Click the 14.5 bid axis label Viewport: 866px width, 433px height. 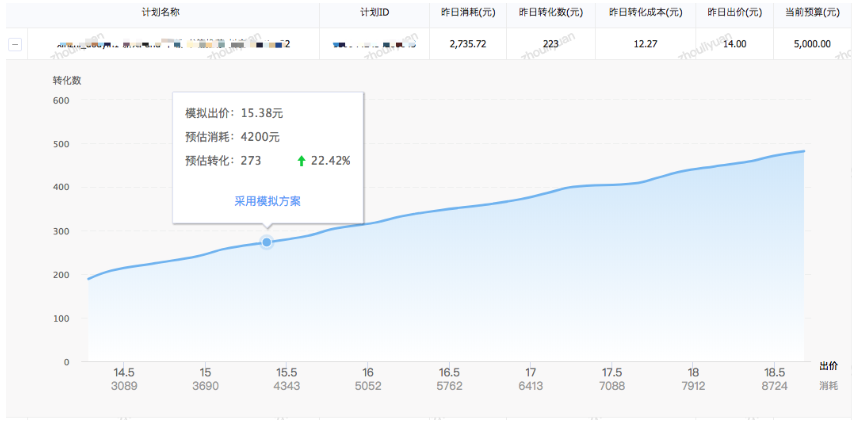pyautogui.click(x=123, y=372)
